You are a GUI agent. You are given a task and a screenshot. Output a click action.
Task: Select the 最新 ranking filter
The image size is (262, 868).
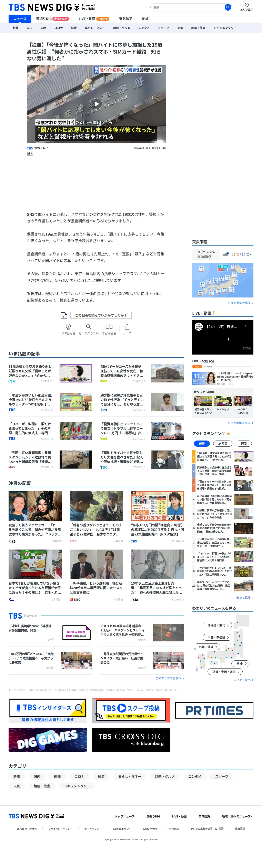click(202, 443)
